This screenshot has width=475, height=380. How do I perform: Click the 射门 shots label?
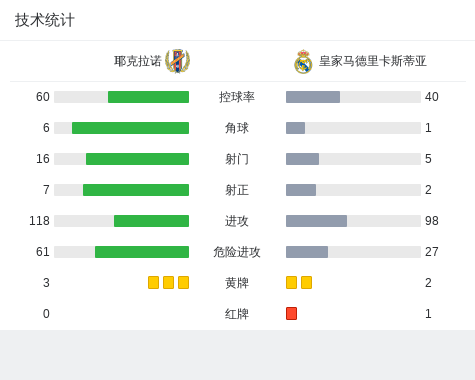click(x=237, y=159)
